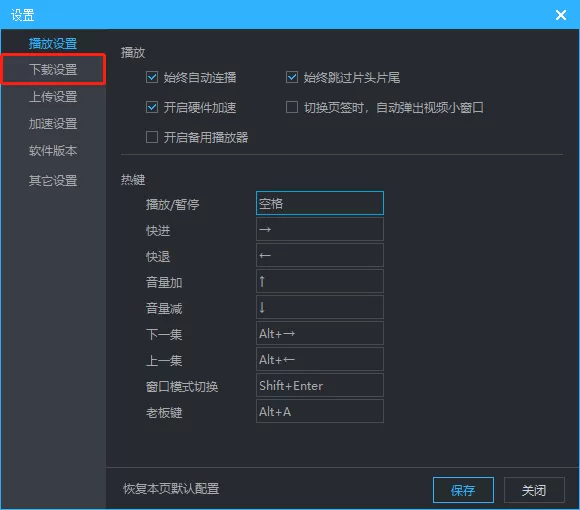Check 开启备用播放器 checkbox
This screenshot has height=510, width=580.
152,137
